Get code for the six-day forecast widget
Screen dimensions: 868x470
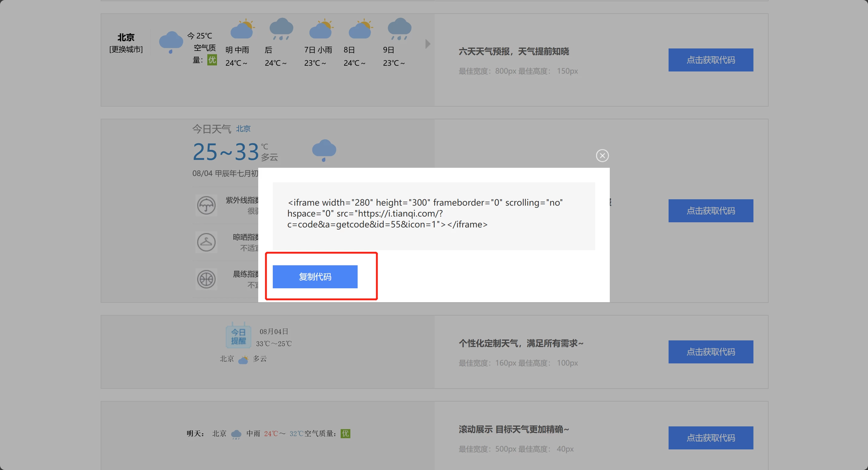point(710,60)
